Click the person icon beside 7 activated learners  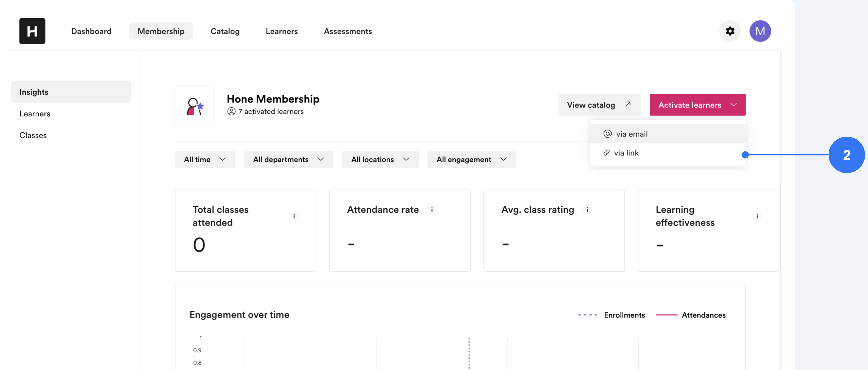231,112
